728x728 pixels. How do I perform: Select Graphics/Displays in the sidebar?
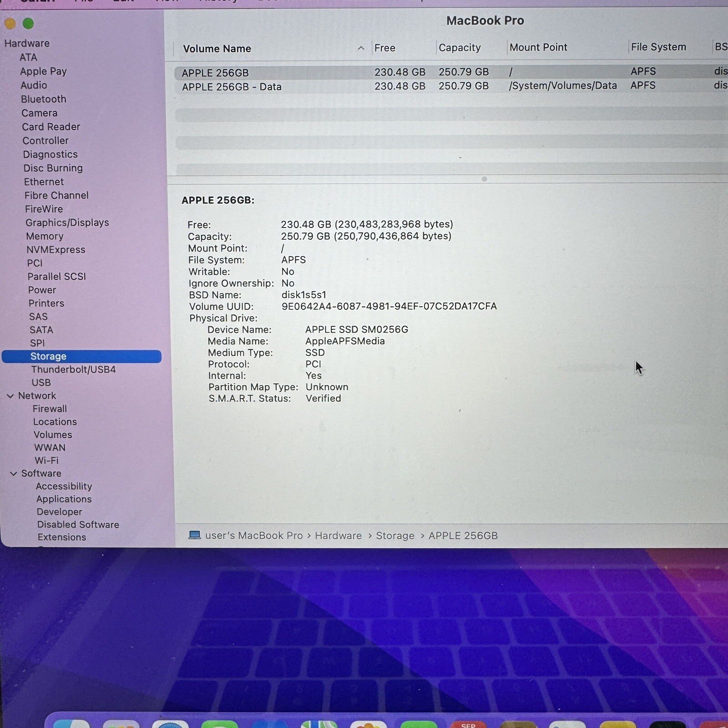click(x=67, y=222)
